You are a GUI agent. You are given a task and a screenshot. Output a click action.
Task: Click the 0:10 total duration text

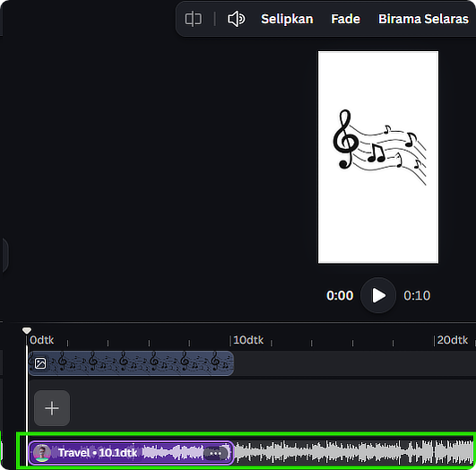click(417, 295)
